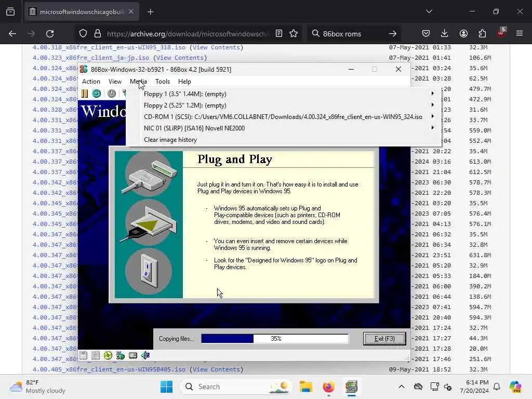Go back with Firefox back arrow
The image size is (532, 399).
click(12, 34)
